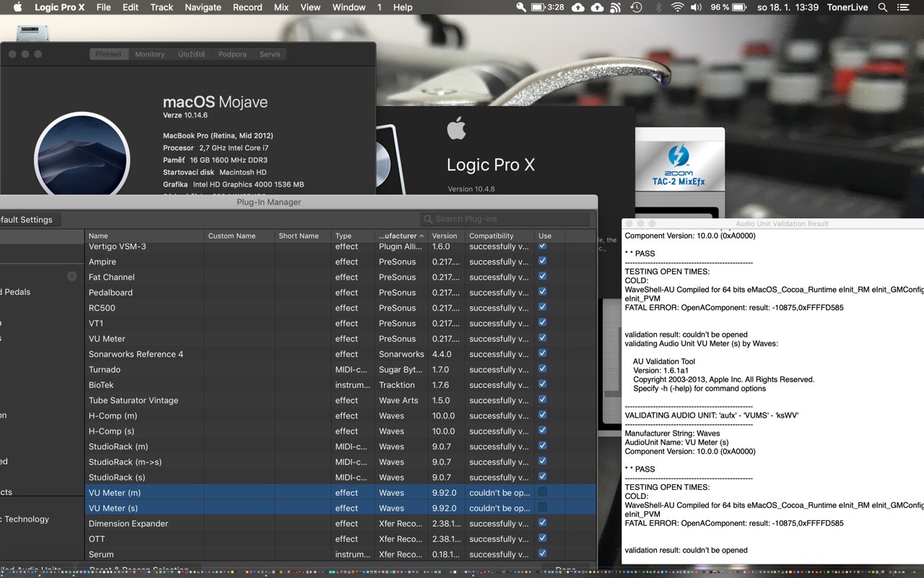
Task: Select the Dimension Expander row
Action: [x=341, y=523]
